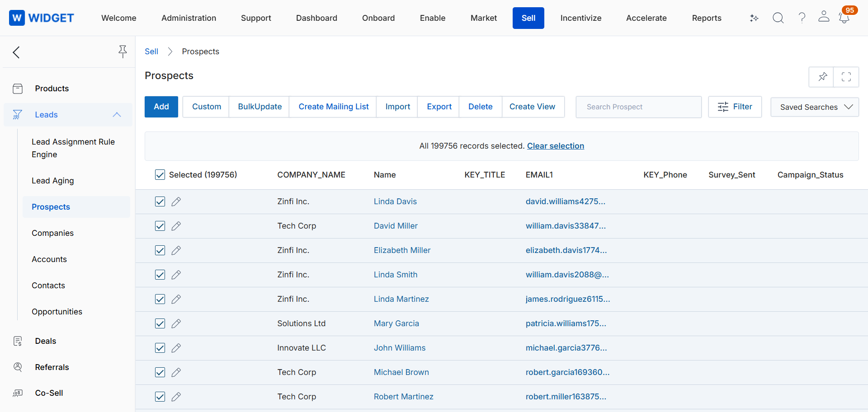The width and height of the screenshot is (868, 412).
Task: Click the Add button
Action: coord(161,107)
